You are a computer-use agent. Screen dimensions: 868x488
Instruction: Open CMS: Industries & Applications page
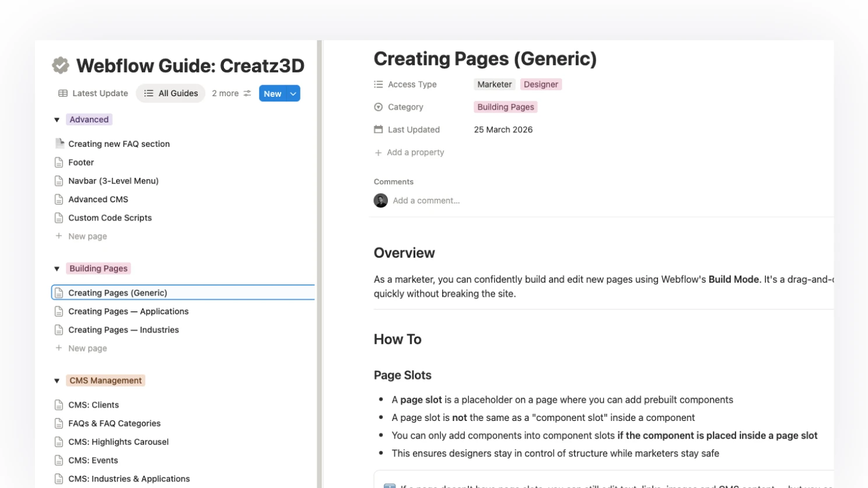tap(129, 479)
